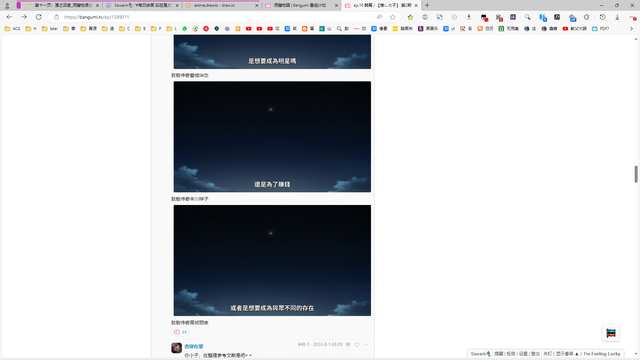Open downloads icon at right end of toolbar
Image resolution: width=640 pixels, height=360 pixels.
click(617, 17)
